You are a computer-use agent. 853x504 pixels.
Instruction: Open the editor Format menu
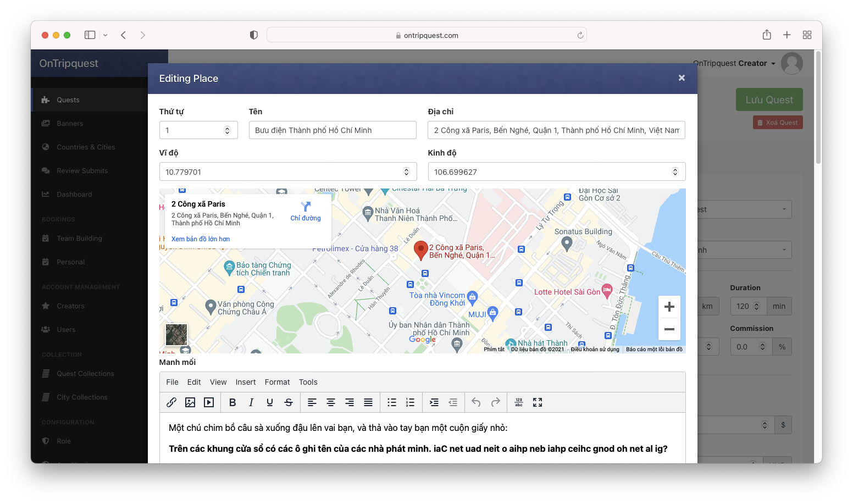pyautogui.click(x=277, y=382)
